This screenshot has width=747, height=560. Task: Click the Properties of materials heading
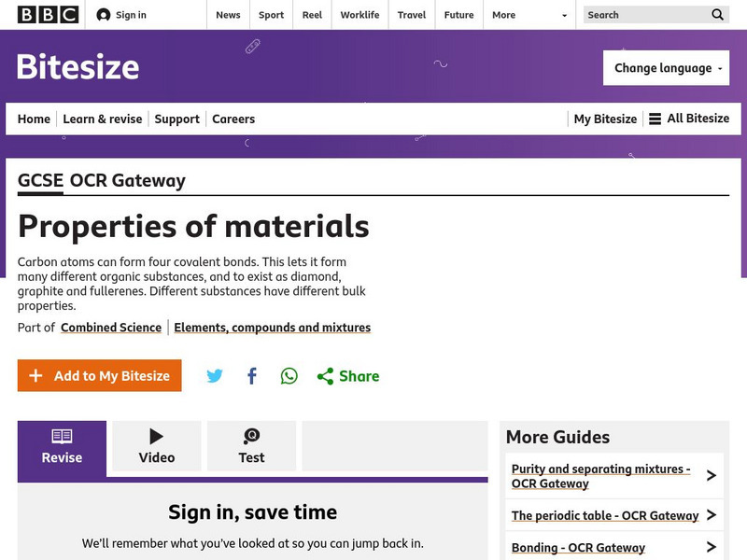[193, 226]
